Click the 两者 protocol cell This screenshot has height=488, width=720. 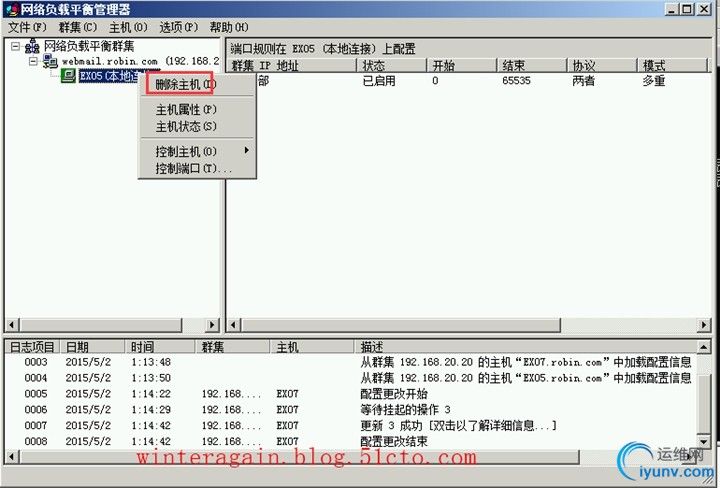[x=584, y=81]
